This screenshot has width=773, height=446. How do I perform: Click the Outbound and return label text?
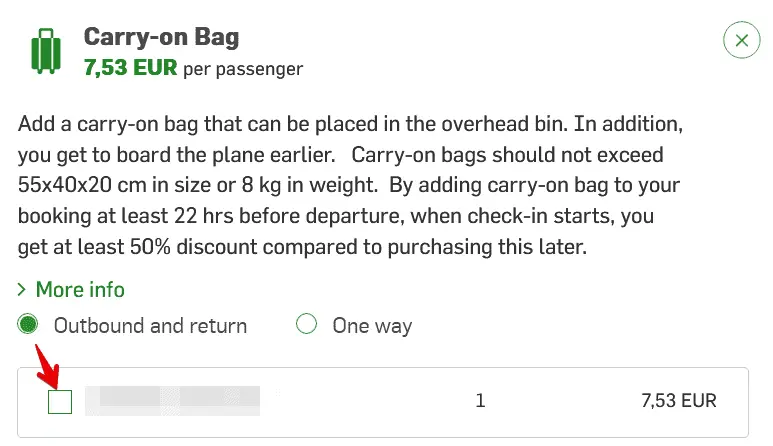tap(150, 326)
